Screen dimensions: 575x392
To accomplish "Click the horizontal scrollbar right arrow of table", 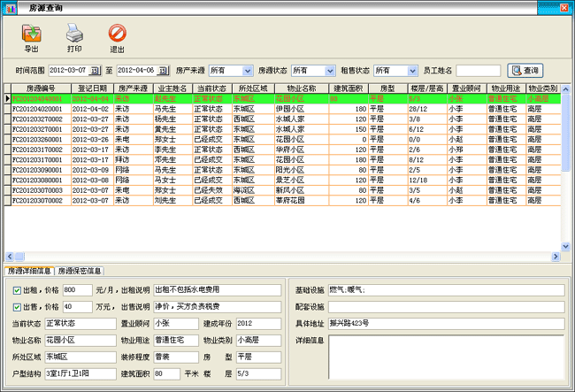I will coord(555,257).
